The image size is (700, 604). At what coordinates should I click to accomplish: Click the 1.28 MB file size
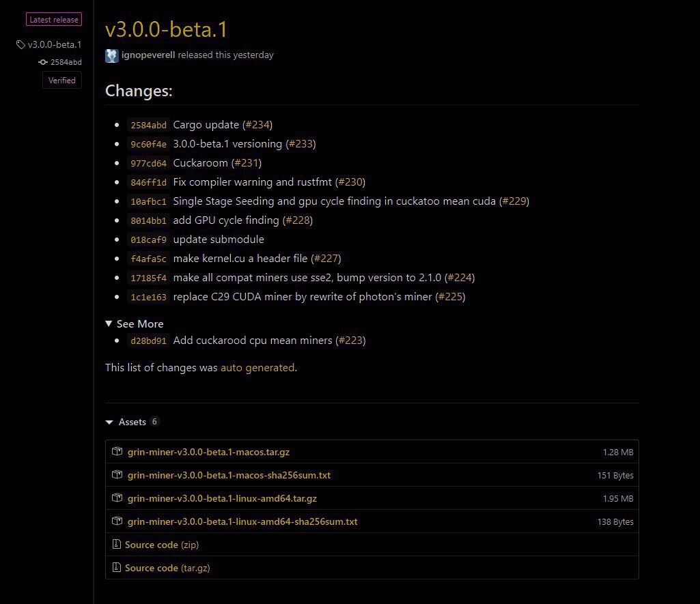coord(618,452)
